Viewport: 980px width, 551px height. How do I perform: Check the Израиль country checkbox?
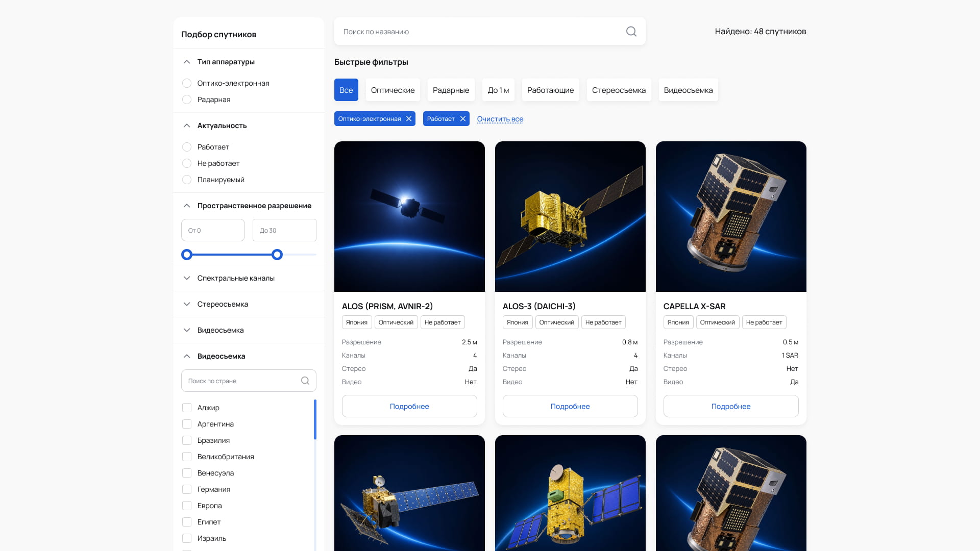(187, 538)
